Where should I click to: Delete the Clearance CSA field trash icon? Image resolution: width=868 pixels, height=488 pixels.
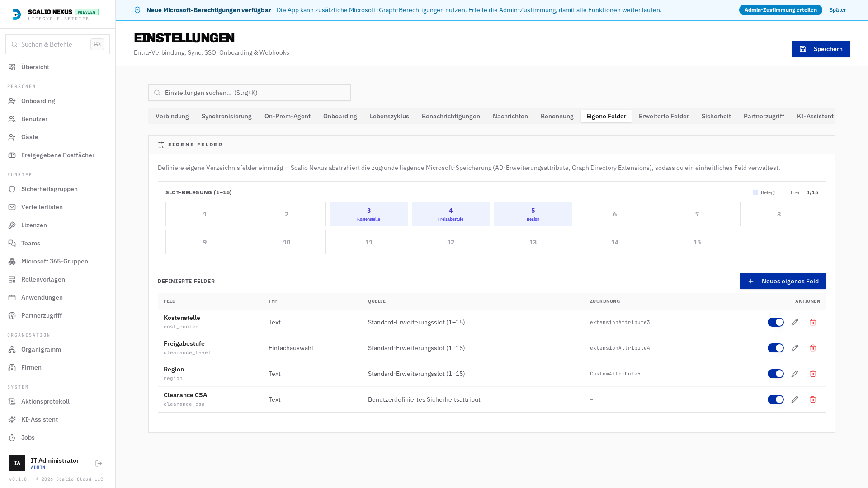click(x=813, y=399)
